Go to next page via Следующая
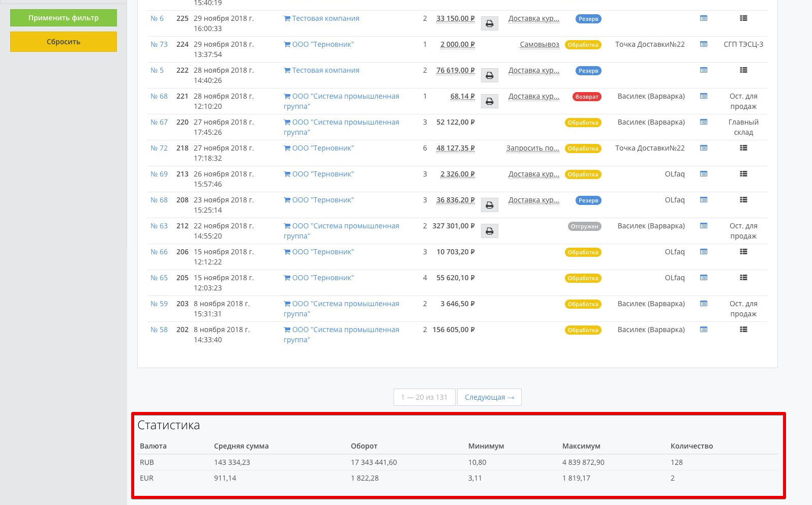The image size is (812, 505). tap(489, 397)
